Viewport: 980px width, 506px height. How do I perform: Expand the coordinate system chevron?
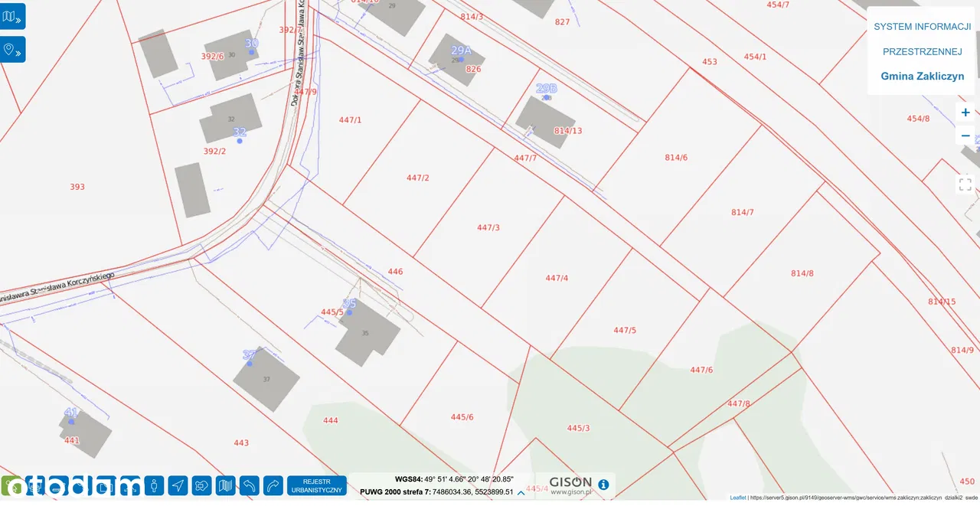pos(521,492)
